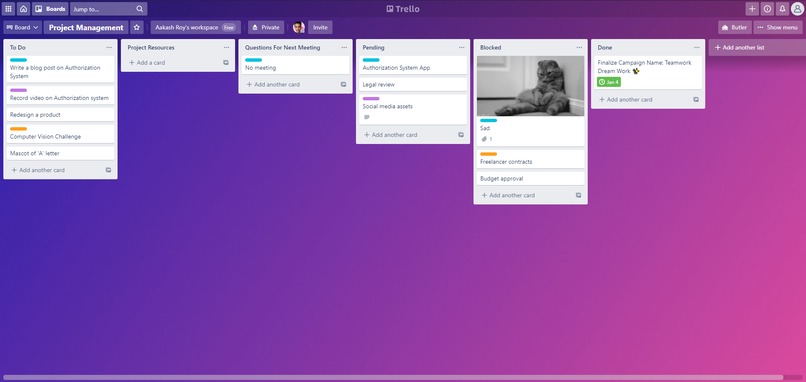Add another card to Pending list
The height and width of the screenshot is (382, 806).
(x=390, y=135)
